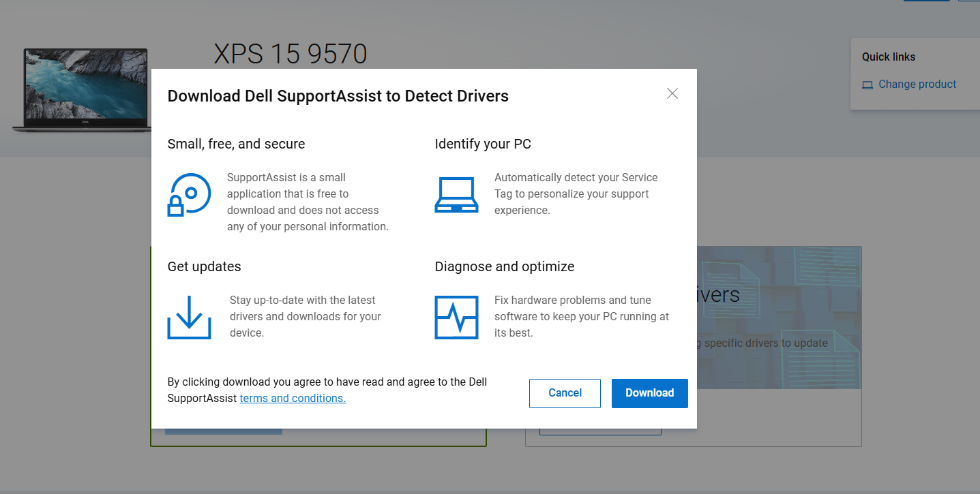The height and width of the screenshot is (494, 980).
Task: Click the Get updates heading
Action: point(204,266)
